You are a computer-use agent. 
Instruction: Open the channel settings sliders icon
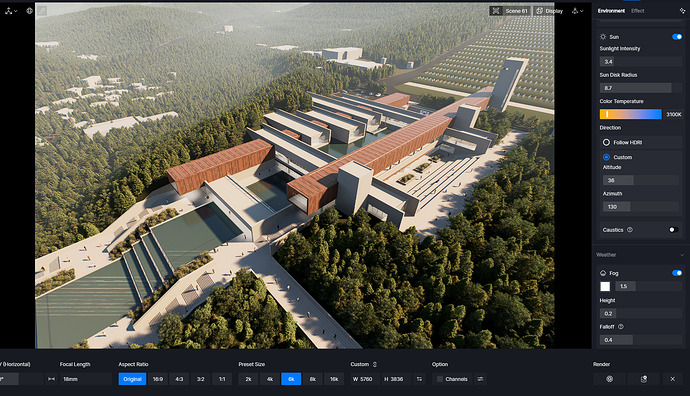tap(480, 379)
